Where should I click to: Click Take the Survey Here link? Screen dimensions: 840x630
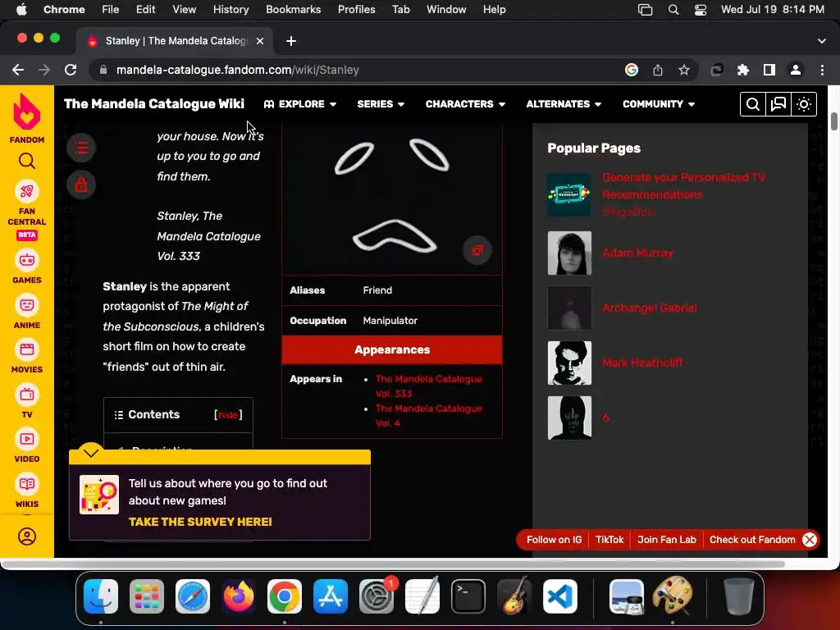200,521
